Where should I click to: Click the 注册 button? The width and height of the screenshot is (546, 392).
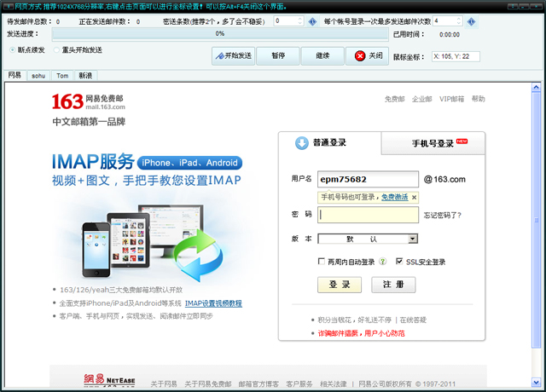click(x=393, y=285)
